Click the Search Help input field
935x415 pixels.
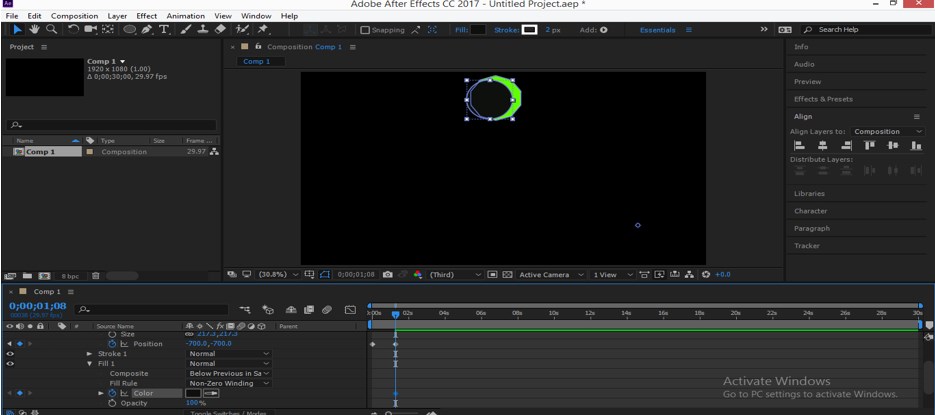coord(869,30)
